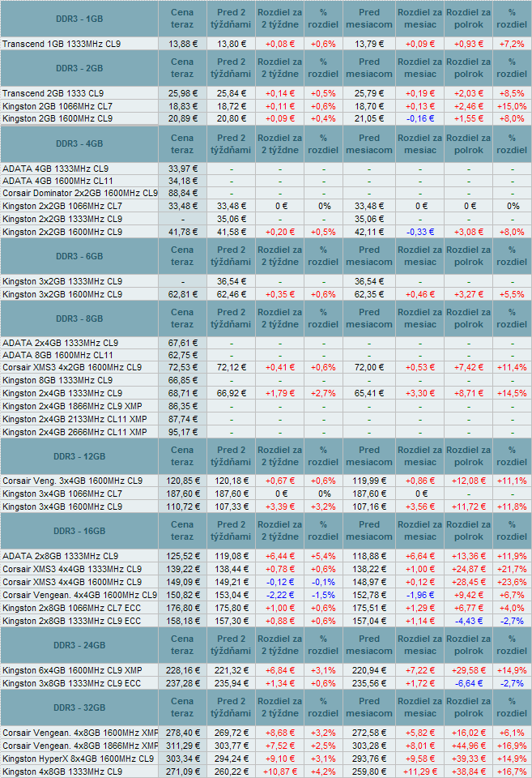Select the 'Kingston 3x4GB 1600MHz CL9' row label

(x=62, y=507)
